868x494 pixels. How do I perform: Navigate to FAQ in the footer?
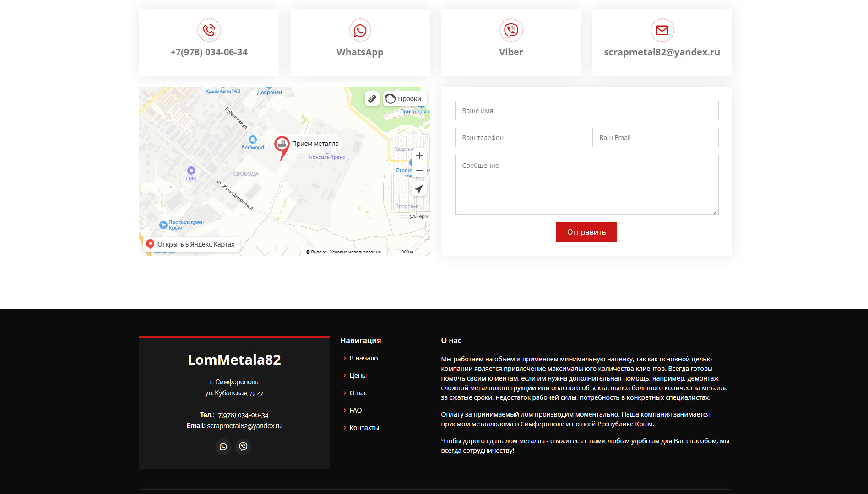point(355,410)
